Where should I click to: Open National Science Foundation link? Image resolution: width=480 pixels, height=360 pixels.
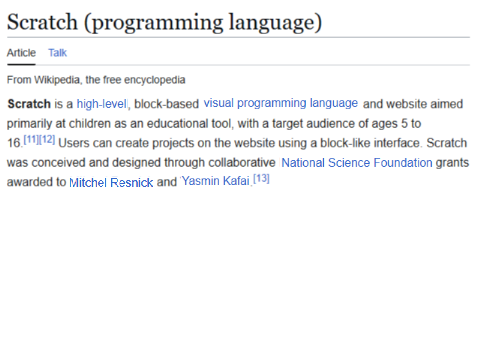(x=357, y=163)
